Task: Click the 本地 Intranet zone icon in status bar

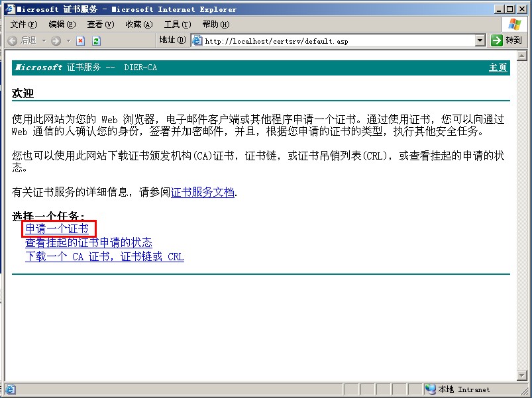Action: pos(431,389)
